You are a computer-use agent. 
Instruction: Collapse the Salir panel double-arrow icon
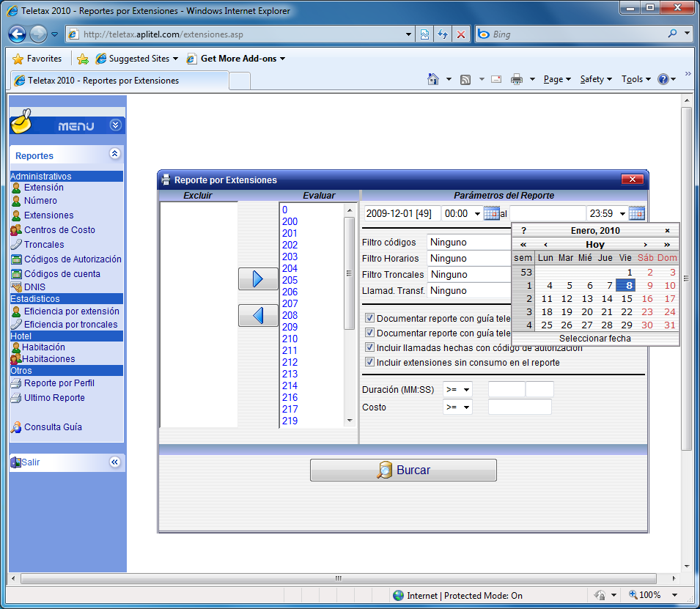point(115,462)
